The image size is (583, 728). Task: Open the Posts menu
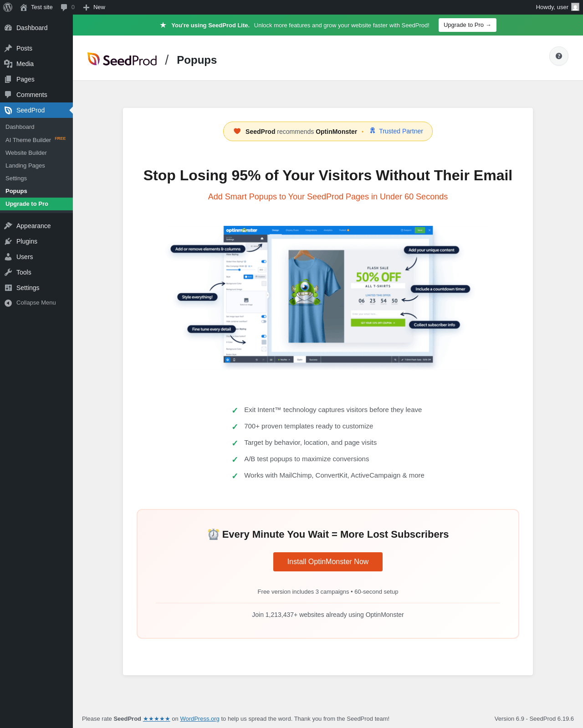pos(36,48)
